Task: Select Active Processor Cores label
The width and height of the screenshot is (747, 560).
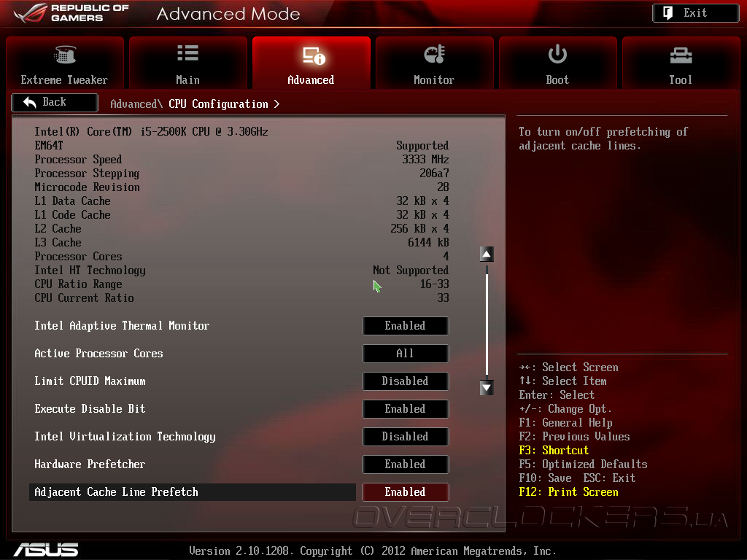Action: [x=98, y=354]
